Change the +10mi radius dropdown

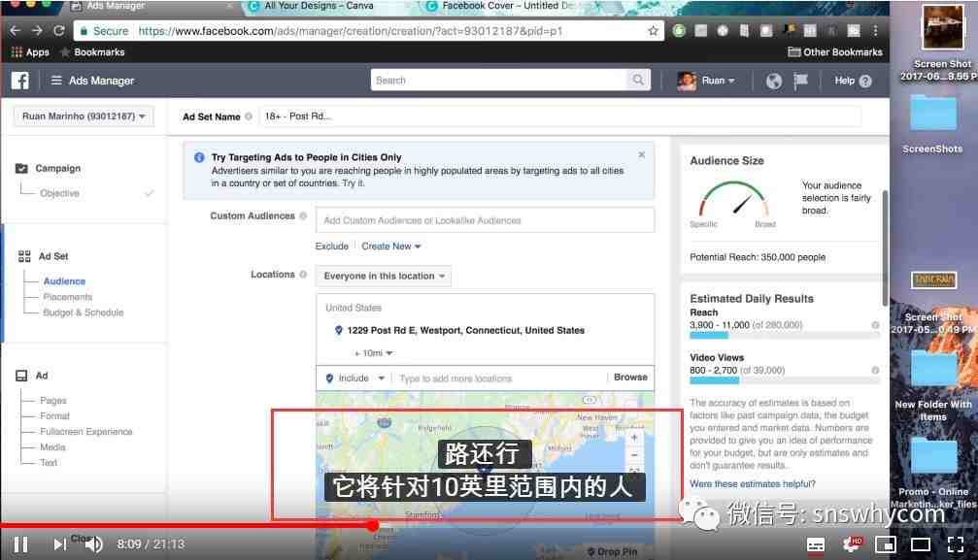(374, 353)
